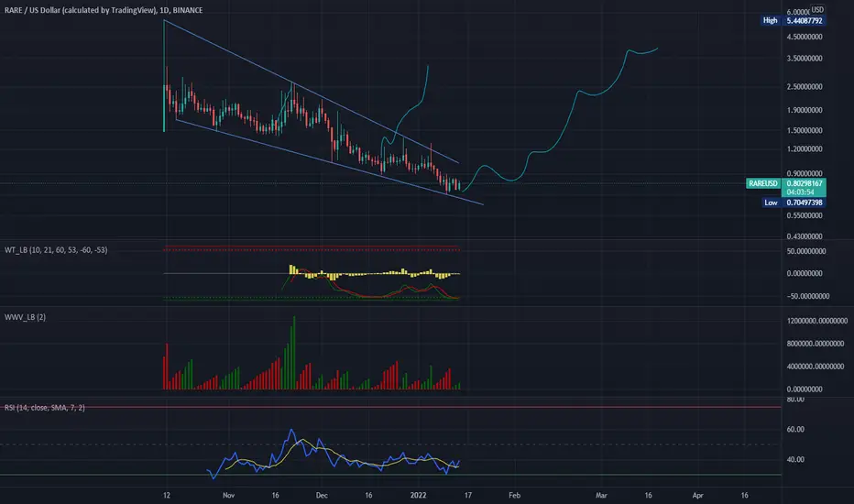Open the WT_LB indicator legend
The width and height of the screenshot is (854, 504).
click(x=56, y=250)
